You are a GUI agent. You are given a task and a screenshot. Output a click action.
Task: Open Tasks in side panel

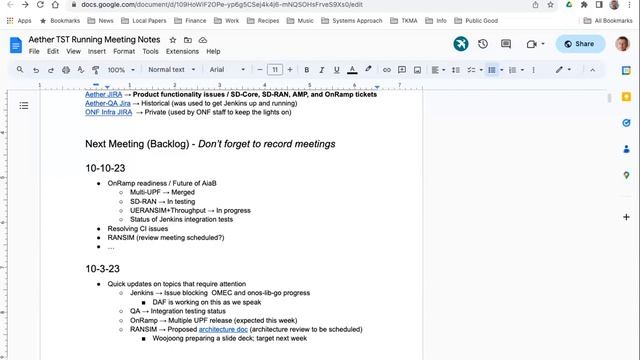(626, 123)
